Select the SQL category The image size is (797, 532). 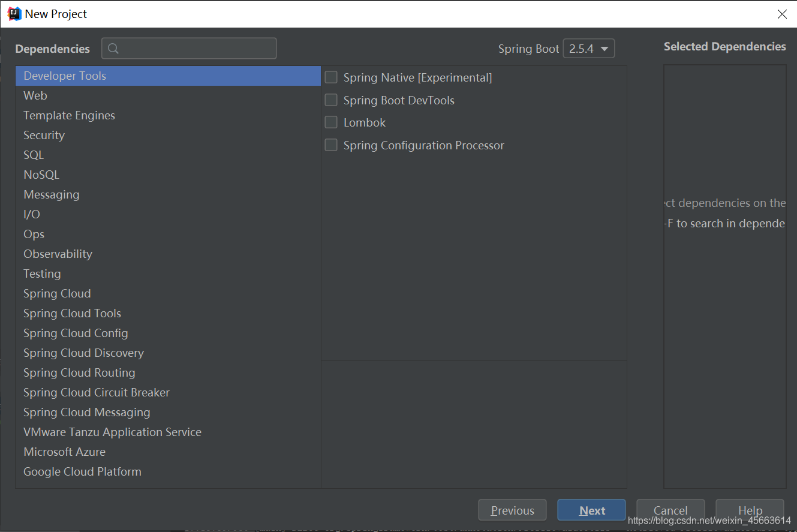pyautogui.click(x=169, y=155)
